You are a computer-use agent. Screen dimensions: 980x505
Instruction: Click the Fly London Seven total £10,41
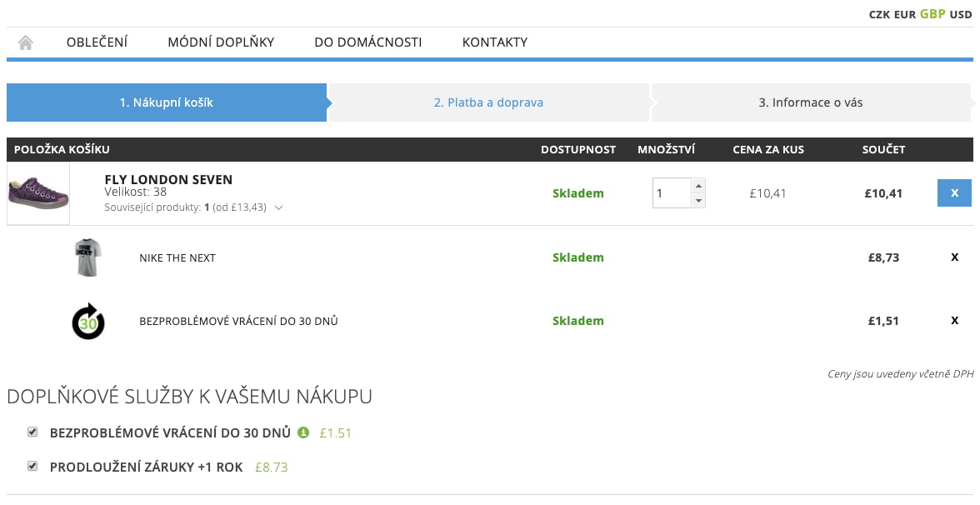coord(883,193)
